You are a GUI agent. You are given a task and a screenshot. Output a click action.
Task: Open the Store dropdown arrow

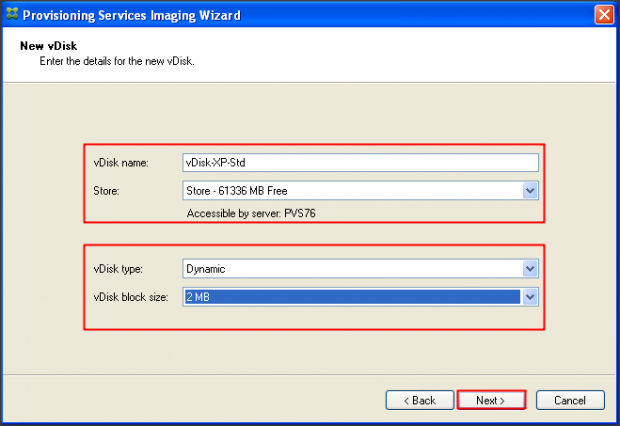pos(530,191)
